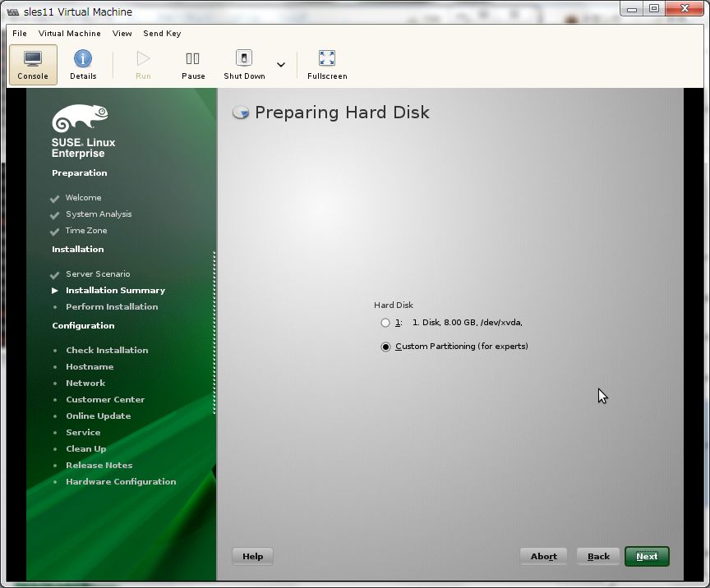This screenshot has width=710, height=588.
Task: Click the Welcome step in sidebar
Action: 83,197
